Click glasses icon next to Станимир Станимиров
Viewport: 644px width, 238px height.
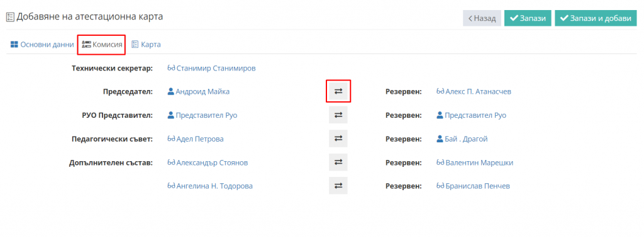(x=171, y=68)
